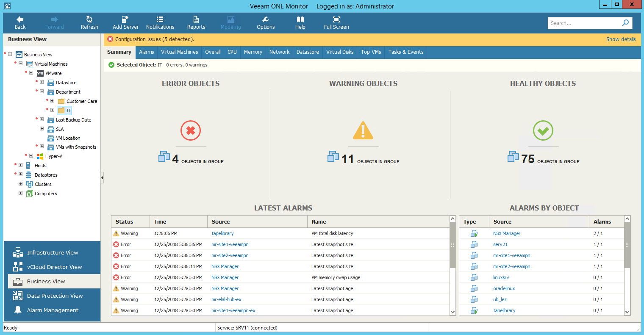Open tapelibrary source link in Latest Alarms
This screenshot has height=335, width=644.
(x=222, y=233)
